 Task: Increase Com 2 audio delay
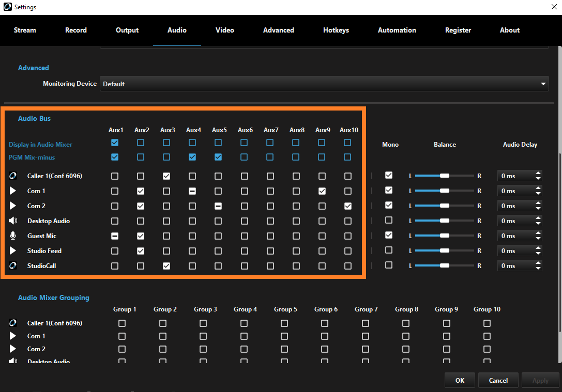[538, 203]
